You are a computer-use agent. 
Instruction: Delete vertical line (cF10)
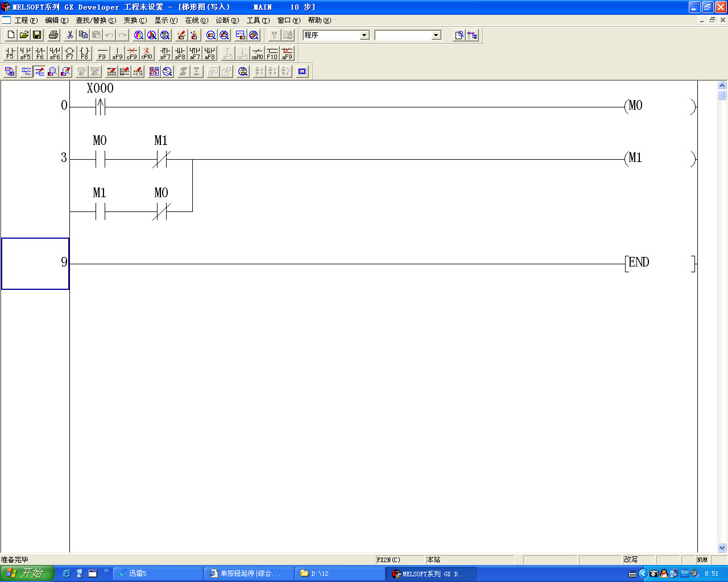147,53
